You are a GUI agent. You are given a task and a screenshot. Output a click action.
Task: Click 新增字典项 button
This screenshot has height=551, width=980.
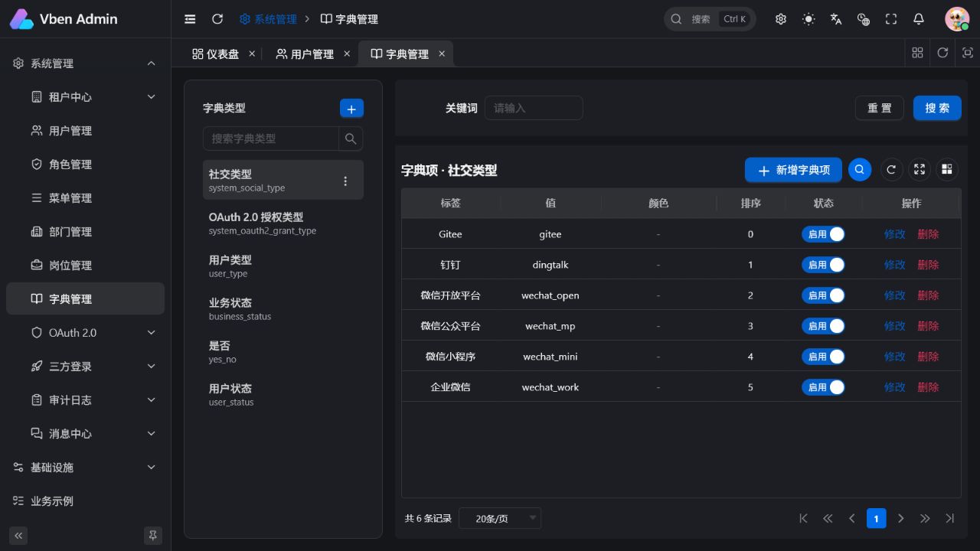793,170
